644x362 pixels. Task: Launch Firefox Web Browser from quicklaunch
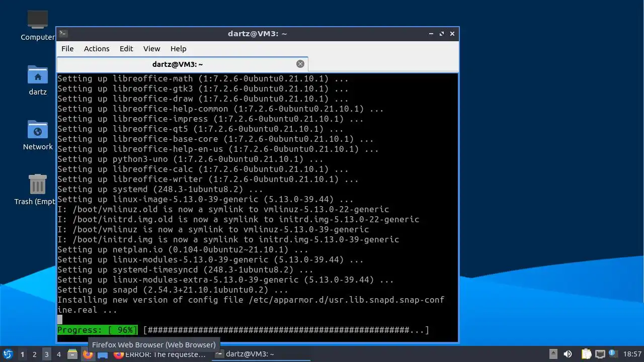pos(88,354)
